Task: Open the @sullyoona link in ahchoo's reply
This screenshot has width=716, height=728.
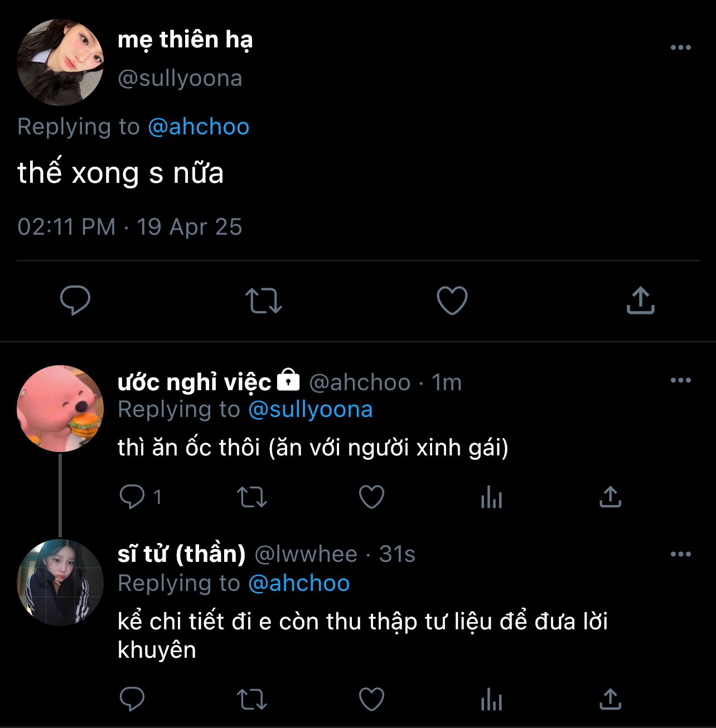Action: pos(310,410)
